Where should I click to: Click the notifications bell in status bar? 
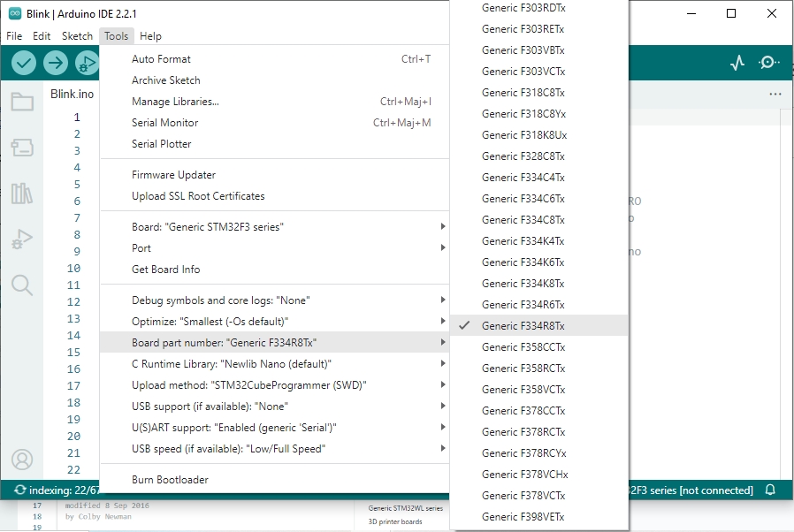click(770, 490)
